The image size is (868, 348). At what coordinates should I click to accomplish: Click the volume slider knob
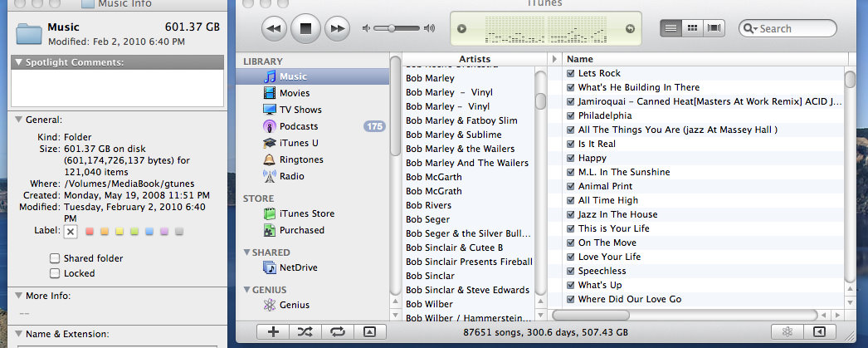[392, 28]
